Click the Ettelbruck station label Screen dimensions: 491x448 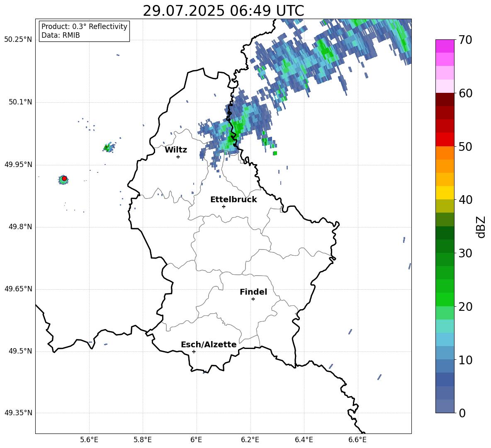[x=233, y=200]
